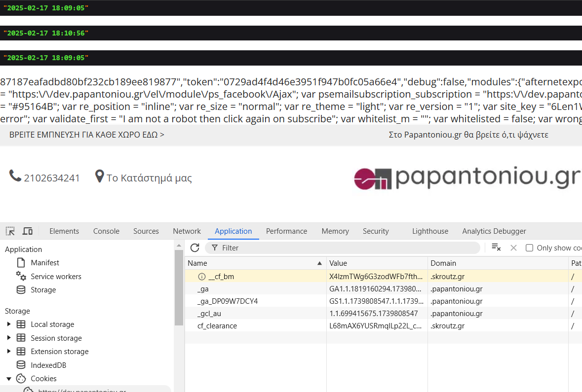Click the Domain column header
This screenshot has width=582, height=392.
point(498,263)
